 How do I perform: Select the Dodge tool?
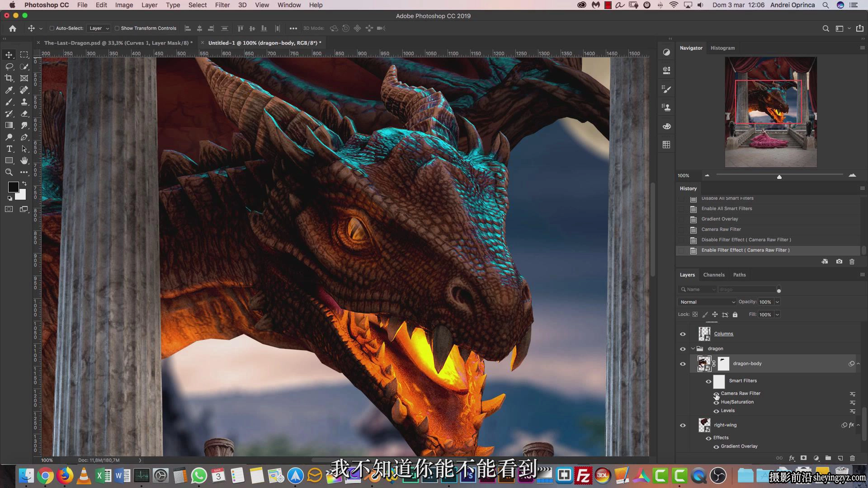click(9, 137)
